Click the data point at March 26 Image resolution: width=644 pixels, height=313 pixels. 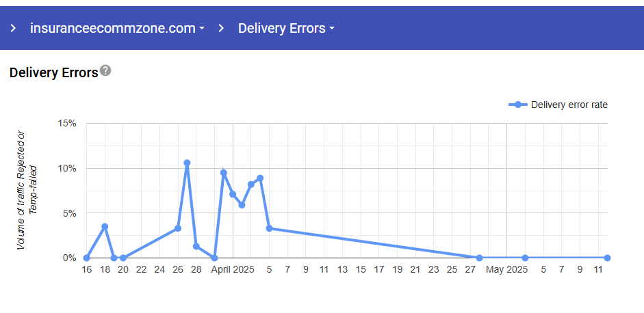tap(178, 228)
